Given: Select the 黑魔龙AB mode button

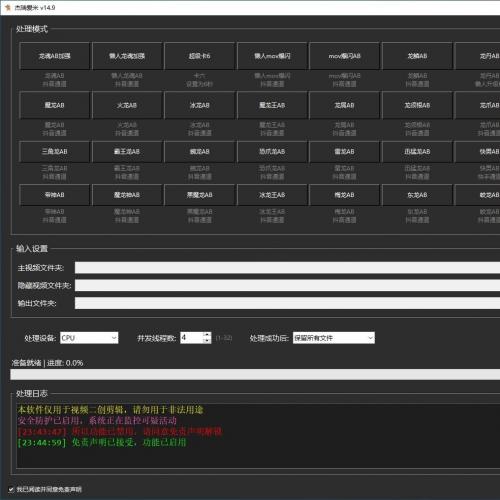Looking at the screenshot, I should pyautogui.click(x=199, y=195).
